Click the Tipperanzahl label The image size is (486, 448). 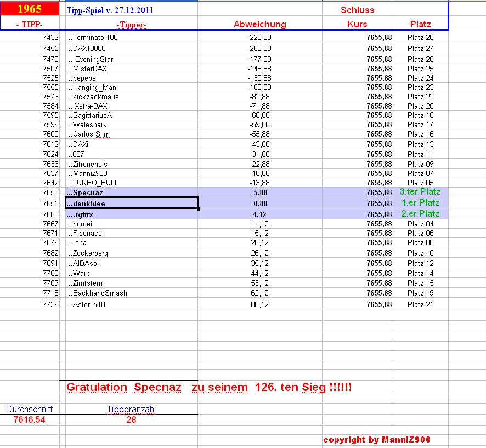[x=132, y=408]
